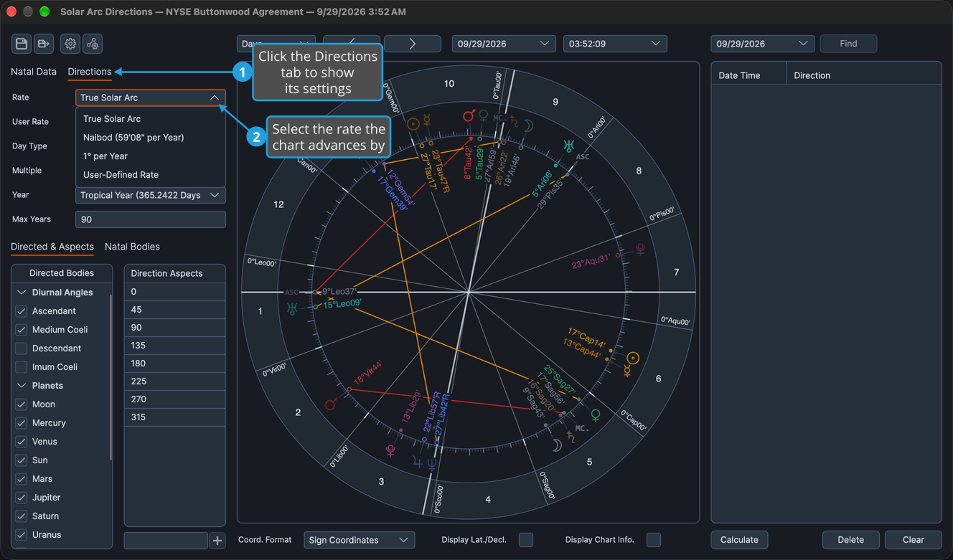
Task: Click the Max Years input field
Action: point(151,219)
